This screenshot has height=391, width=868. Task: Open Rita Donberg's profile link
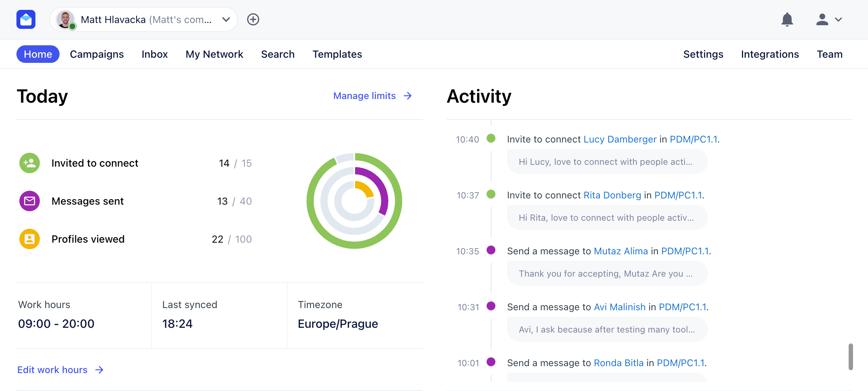coord(612,195)
